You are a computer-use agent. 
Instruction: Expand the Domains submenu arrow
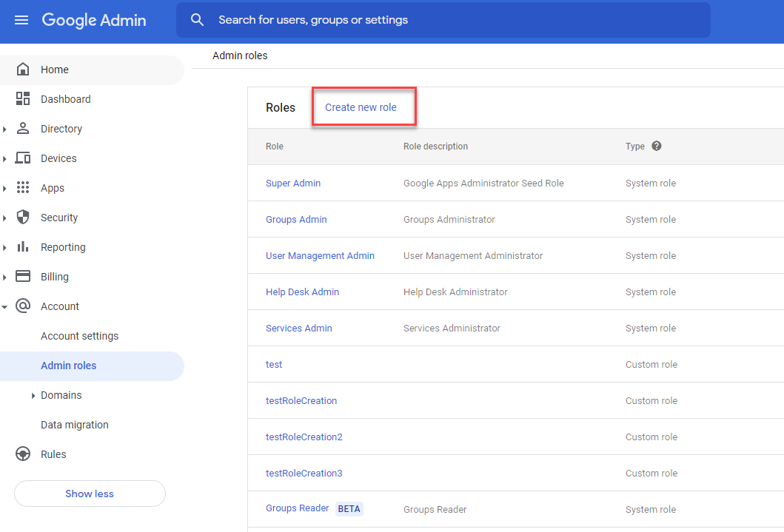33,396
